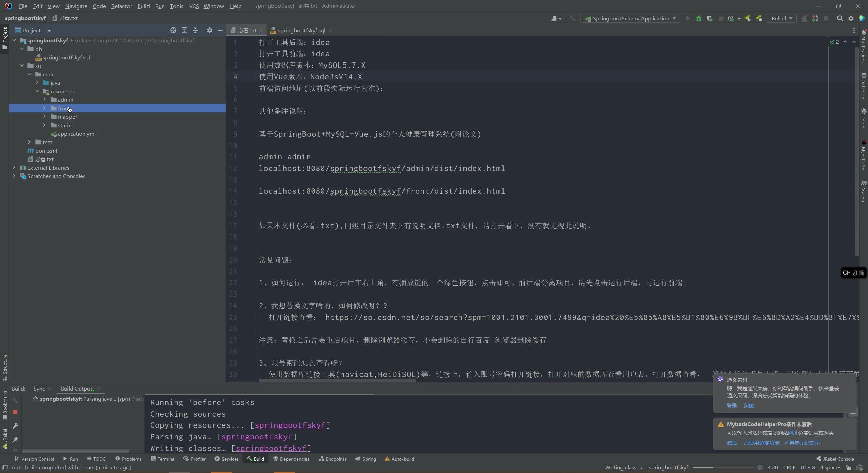Open the Refactor menu
This screenshot has height=473, width=868.
[121, 6]
